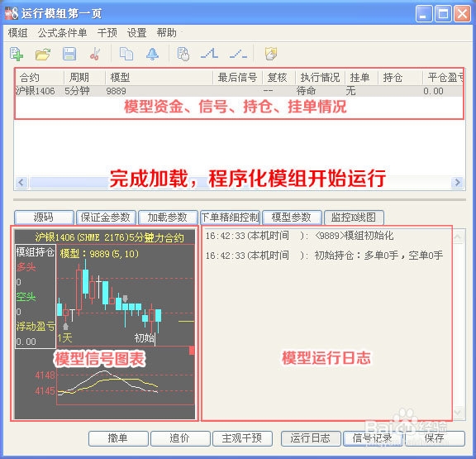Click the 监控K线图 button
The image size is (476, 459).
[354, 218]
